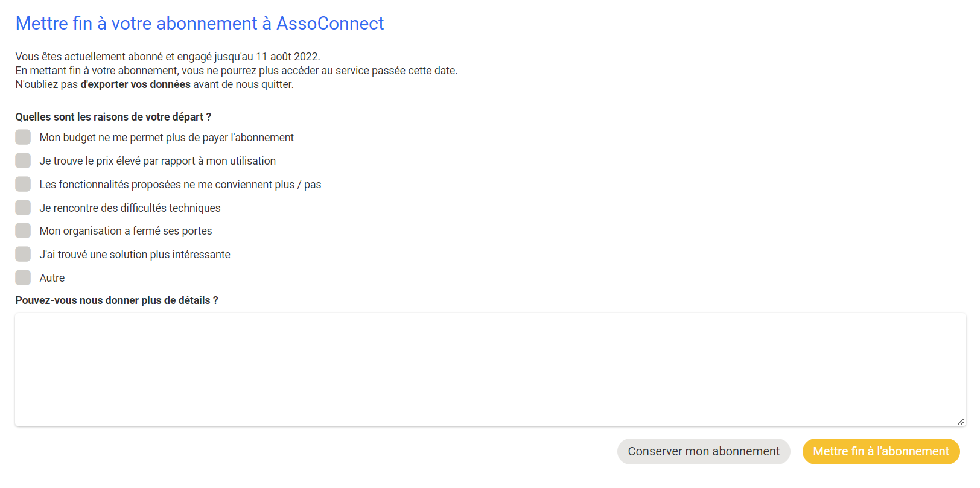Select the 'Les fonctionnalités proposées' checkbox
The height and width of the screenshot is (488, 980).
pos(23,184)
